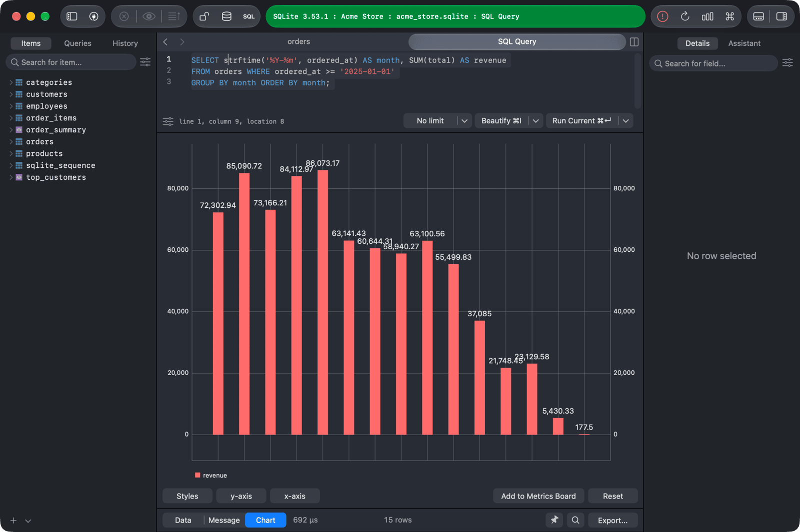Screen dimensions: 800x532
Task: Click the connection plug icon in toolbar
Action: coord(93,16)
